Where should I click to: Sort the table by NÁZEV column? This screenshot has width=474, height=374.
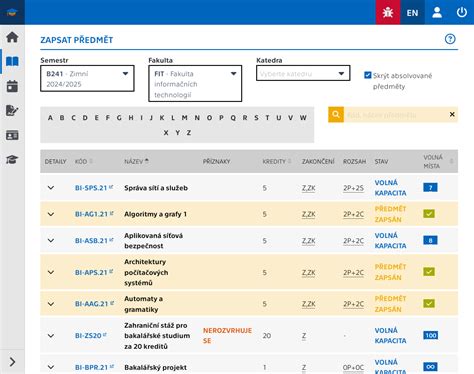point(136,161)
